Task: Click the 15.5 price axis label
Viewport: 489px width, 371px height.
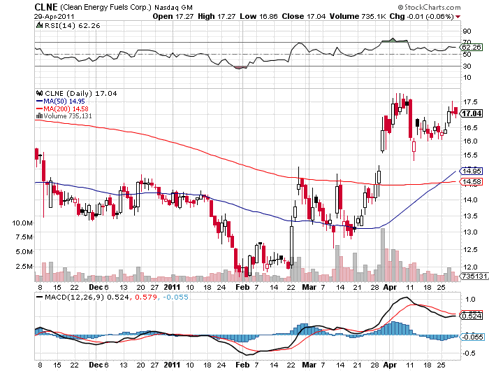Action: click(x=470, y=155)
